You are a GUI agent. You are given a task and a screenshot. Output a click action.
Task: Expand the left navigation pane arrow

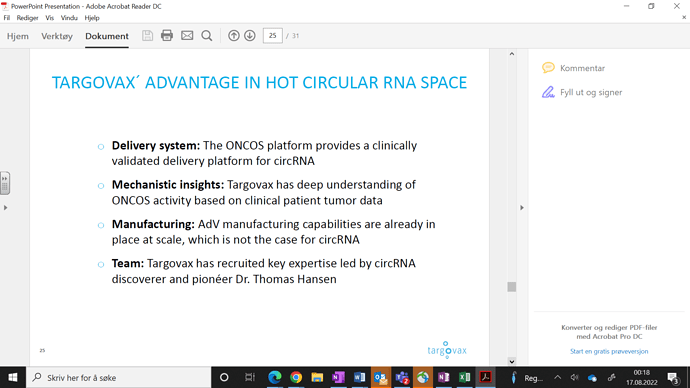click(x=5, y=208)
